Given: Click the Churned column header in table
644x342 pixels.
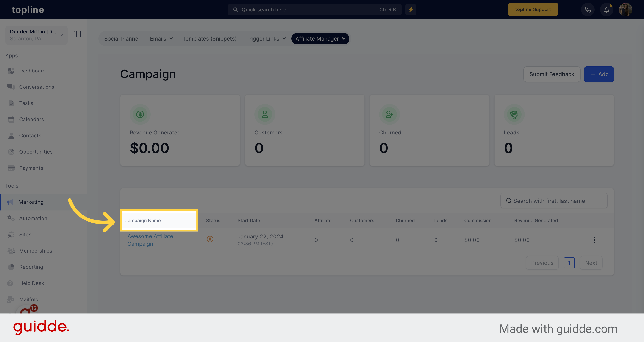Looking at the screenshot, I should click(x=405, y=221).
